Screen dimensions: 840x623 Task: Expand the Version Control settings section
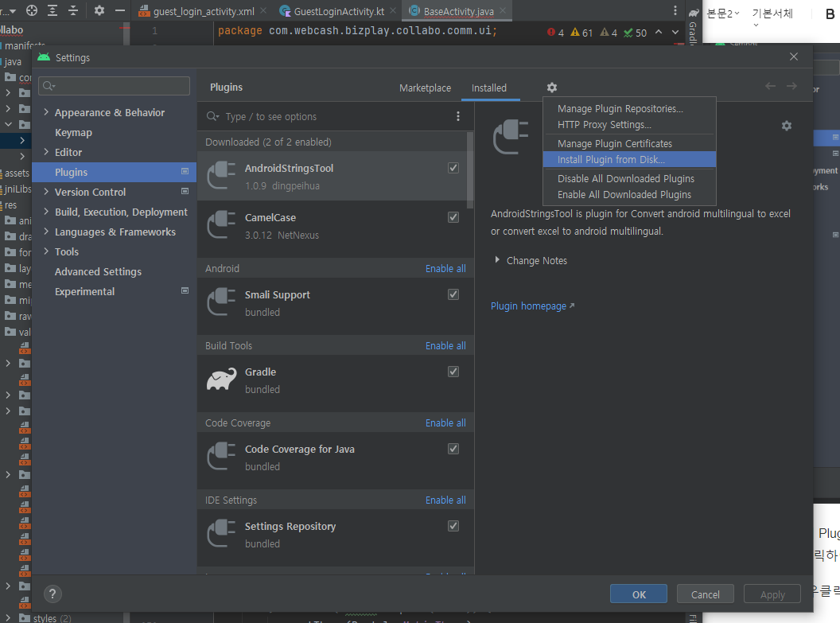(46, 191)
